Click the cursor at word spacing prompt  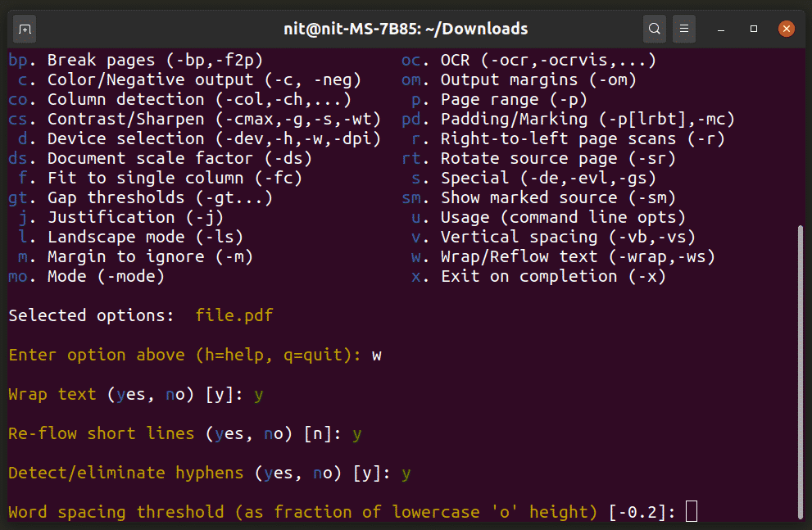point(691,512)
